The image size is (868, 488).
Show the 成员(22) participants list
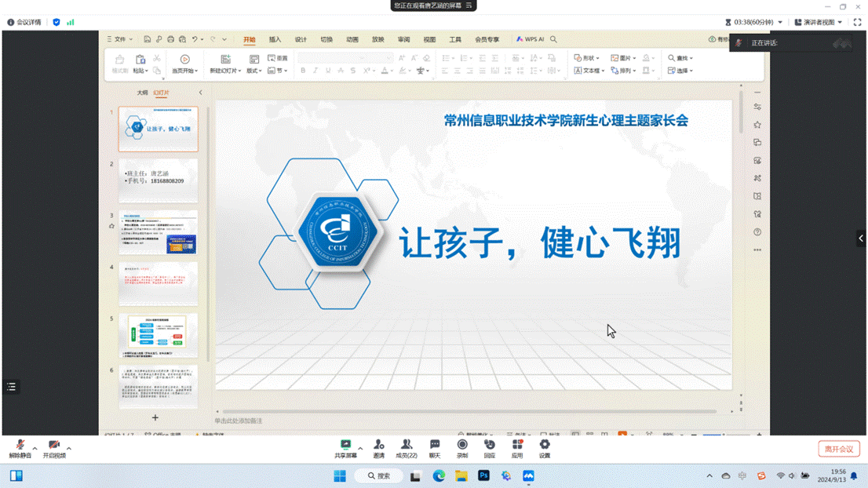pos(407,449)
